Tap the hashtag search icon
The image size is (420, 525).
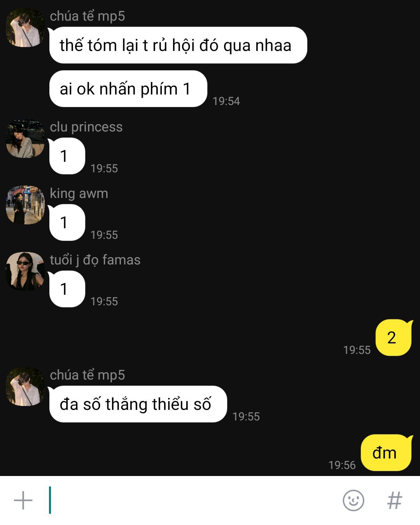coord(394,500)
